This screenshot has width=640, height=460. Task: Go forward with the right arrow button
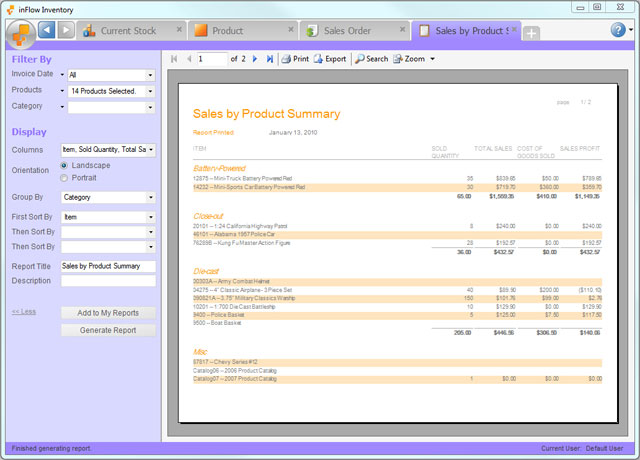(66, 30)
